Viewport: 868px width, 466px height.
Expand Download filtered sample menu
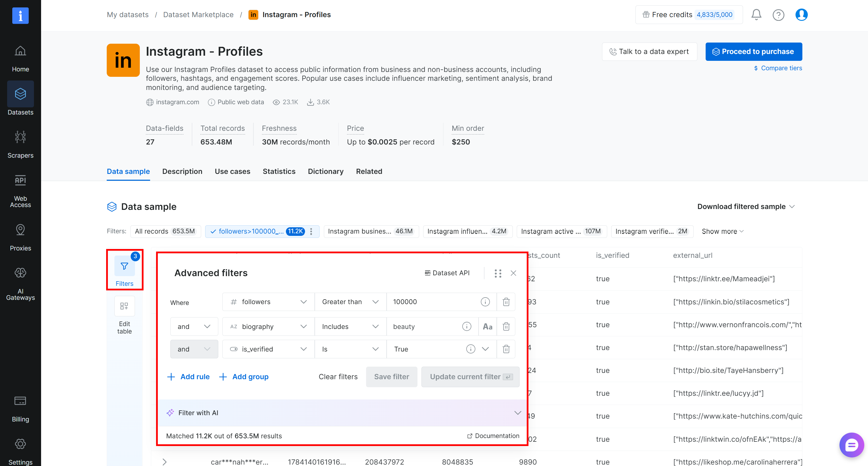pos(746,206)
